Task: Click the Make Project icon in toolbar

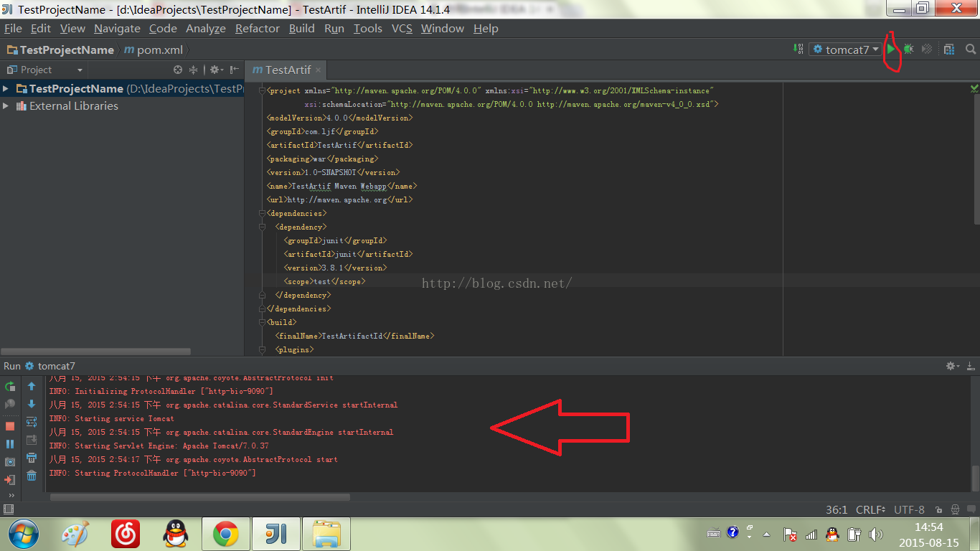Action: [x=799, y=50]
